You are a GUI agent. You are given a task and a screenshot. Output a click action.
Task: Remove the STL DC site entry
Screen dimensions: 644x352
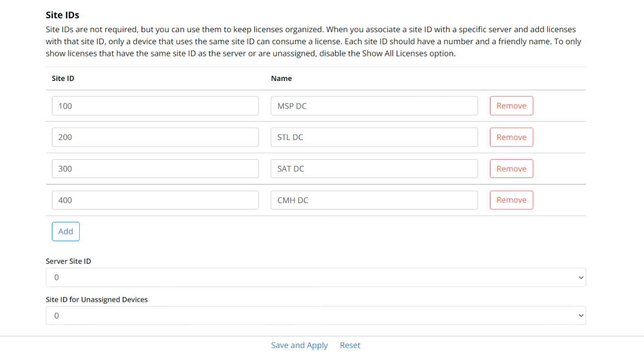pyautogui.click(x=511, y=137)
